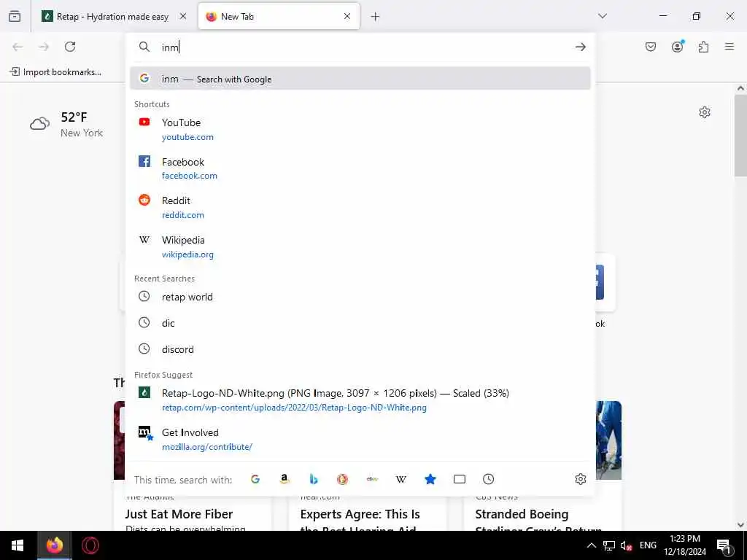Screen dimensions: 747x560
Task: Search this time with DuckDuckGo icon
Action: tap(343, 479)
